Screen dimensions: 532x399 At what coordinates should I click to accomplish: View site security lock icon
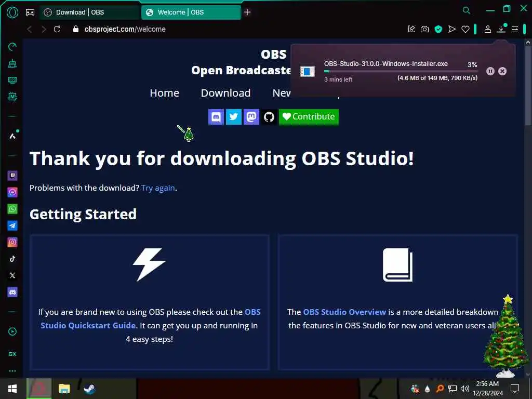pos(76,29)
